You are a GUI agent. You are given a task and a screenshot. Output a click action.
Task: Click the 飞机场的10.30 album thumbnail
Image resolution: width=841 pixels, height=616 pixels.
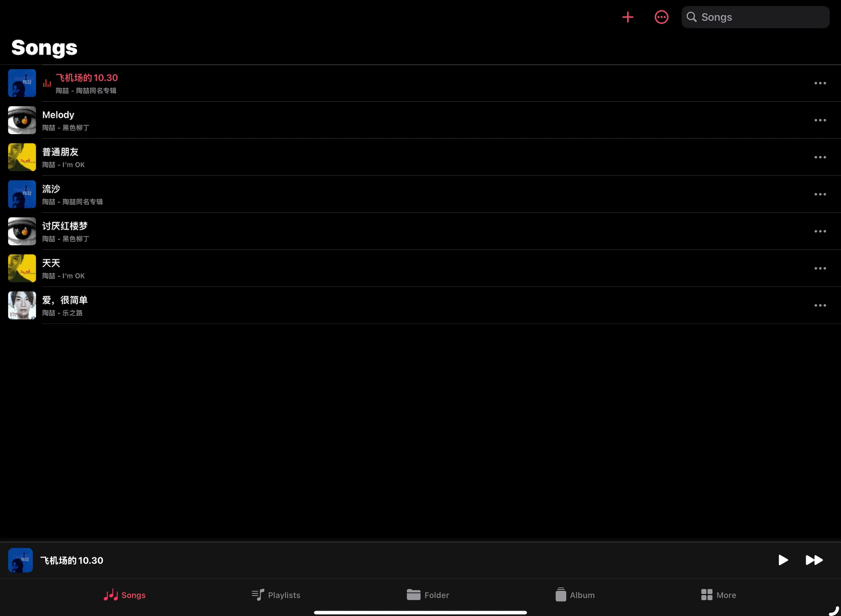(x=21, y=83)
